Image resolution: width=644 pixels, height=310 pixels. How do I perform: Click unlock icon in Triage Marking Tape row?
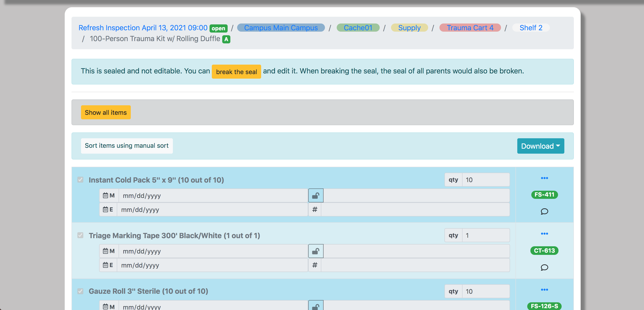point(316,251)
